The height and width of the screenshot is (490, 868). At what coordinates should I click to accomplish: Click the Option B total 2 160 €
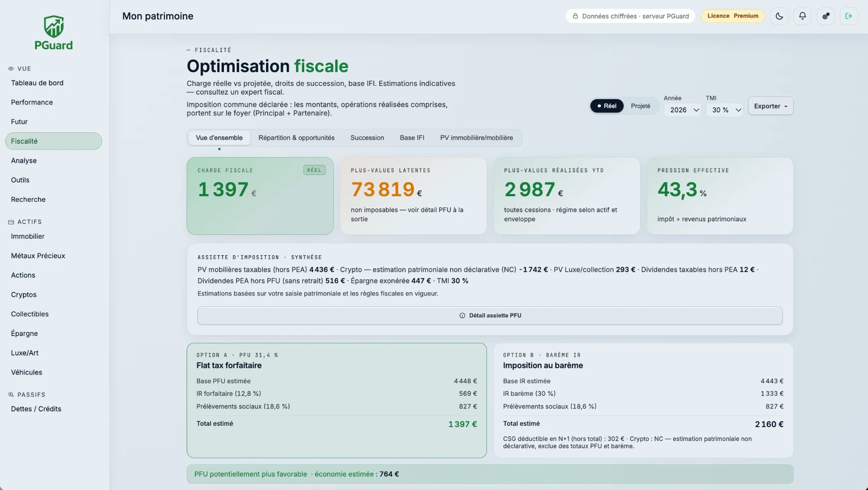click(x=769, y=424)
